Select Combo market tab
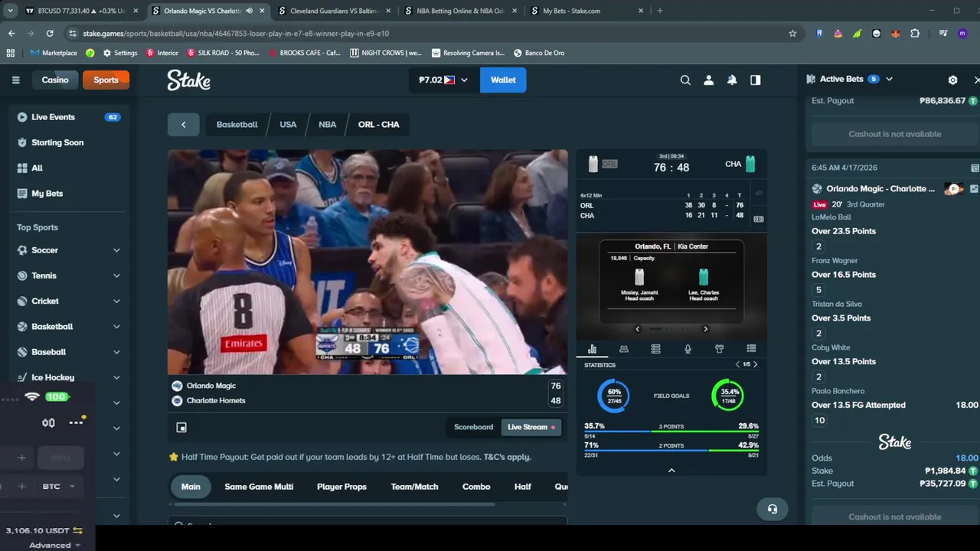This screenshot has width=980, height=551. coord(476,487)
